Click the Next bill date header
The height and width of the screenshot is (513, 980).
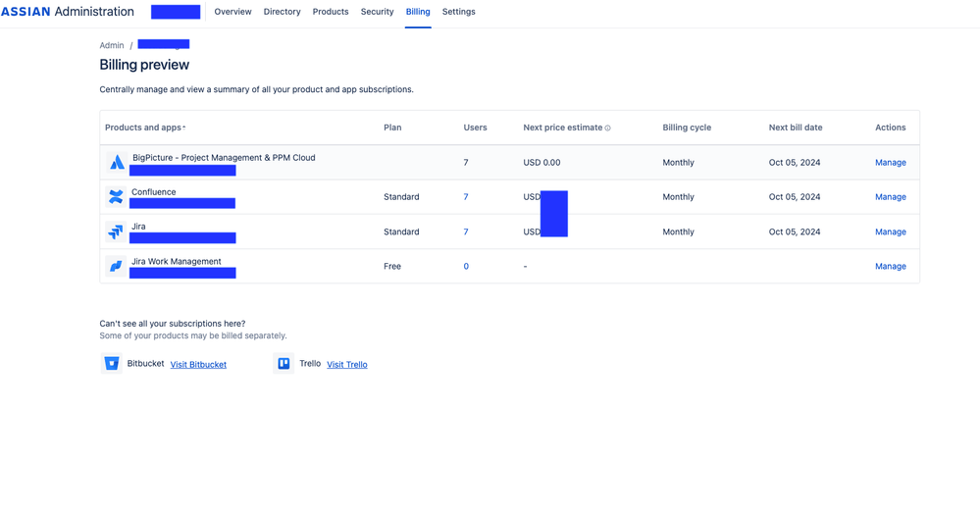tap(796, 128)
